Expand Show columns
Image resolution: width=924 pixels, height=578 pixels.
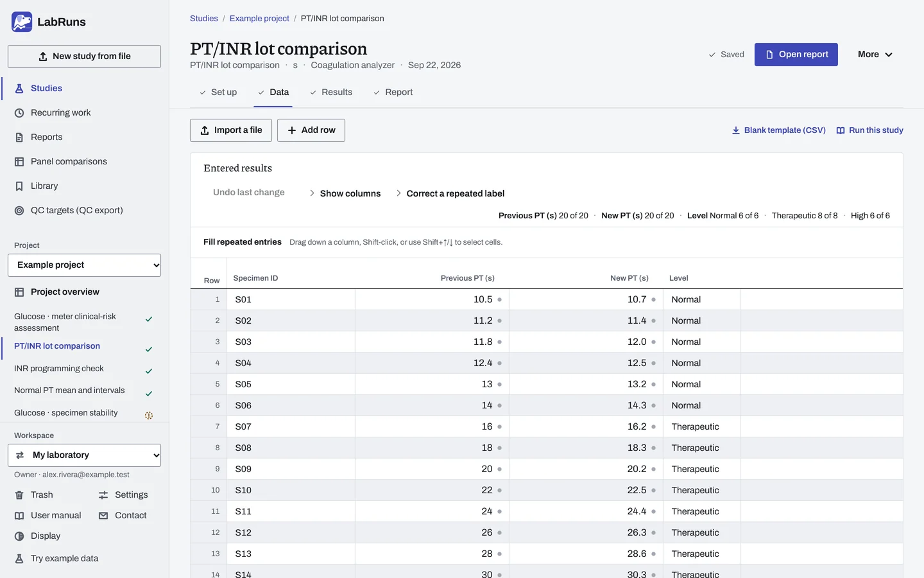click(x=345, y=193)
